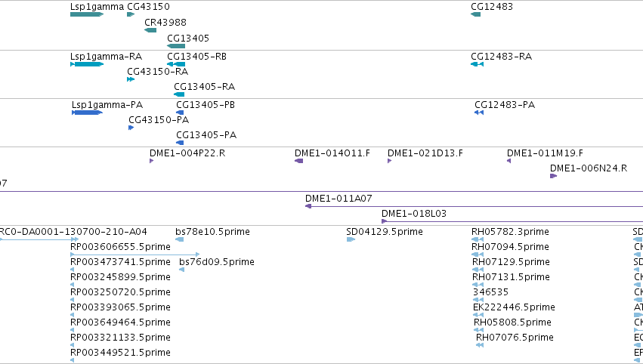The image size is (643, 364).
Task: Click the RH07076.5prime EST arrow
Action: (480, 345)
